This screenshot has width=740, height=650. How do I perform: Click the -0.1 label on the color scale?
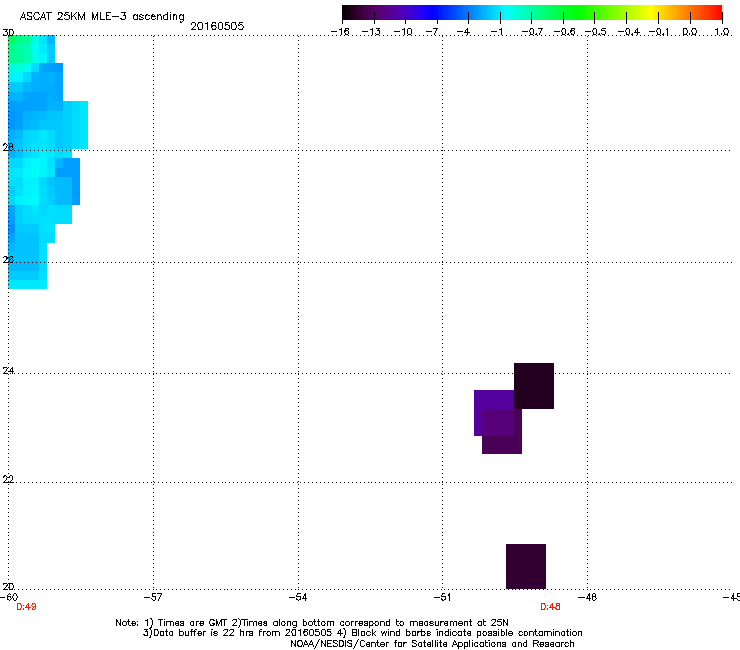click(x=659, y=32)
